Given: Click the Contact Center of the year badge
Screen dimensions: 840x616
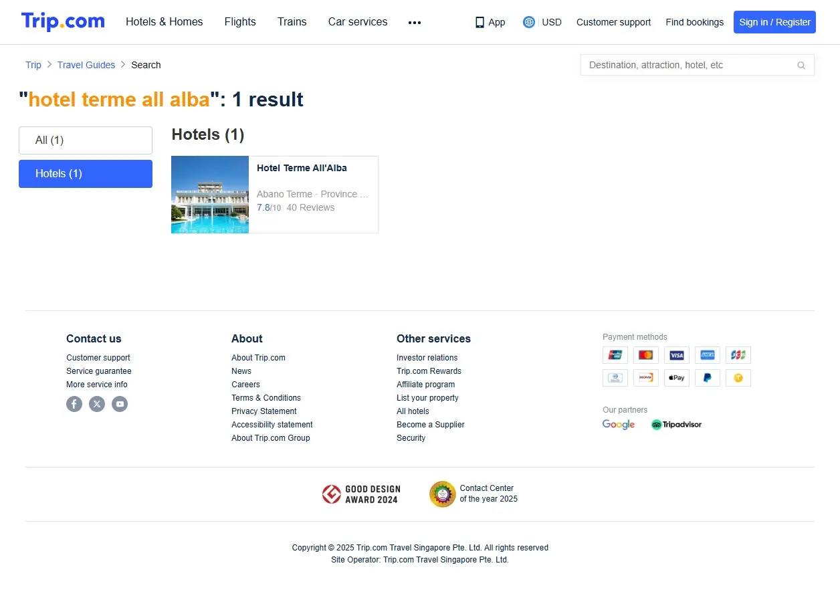Looking at the screenshot, I should (474, 494).
